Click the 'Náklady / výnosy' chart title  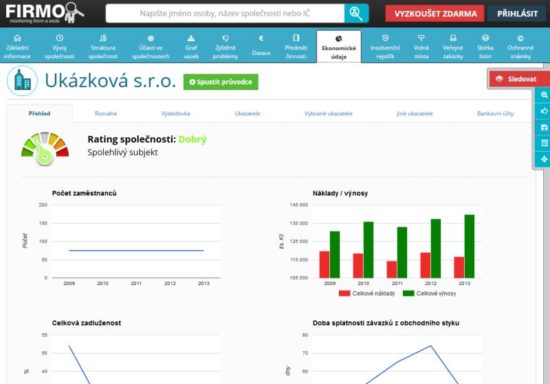tap(340, 193)
